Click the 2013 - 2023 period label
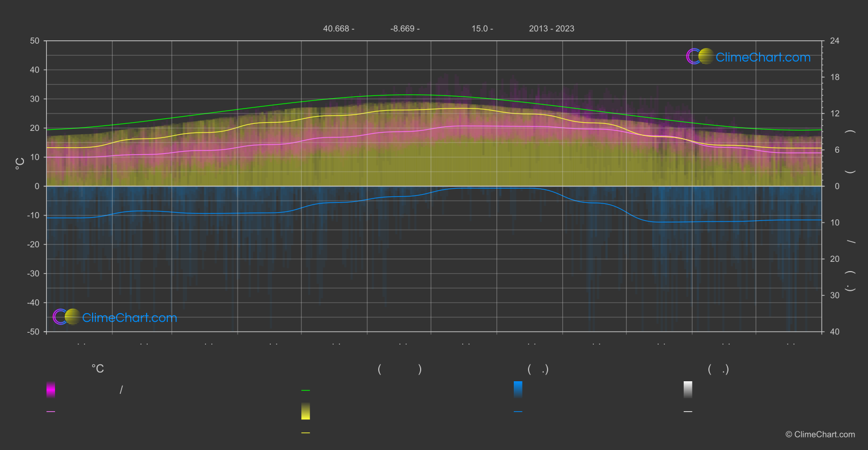This screenshot has width=868, height=450. point(551,28)
